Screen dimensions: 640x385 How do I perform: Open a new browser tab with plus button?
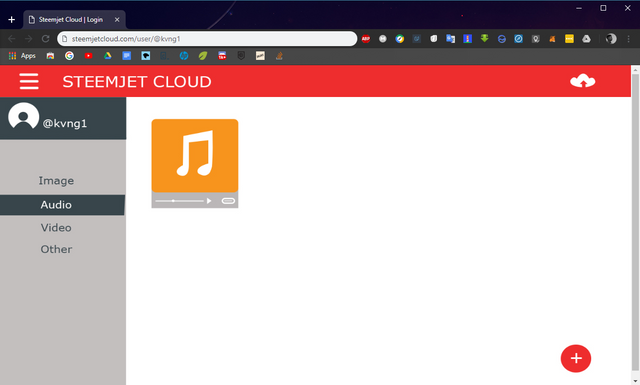11,20
